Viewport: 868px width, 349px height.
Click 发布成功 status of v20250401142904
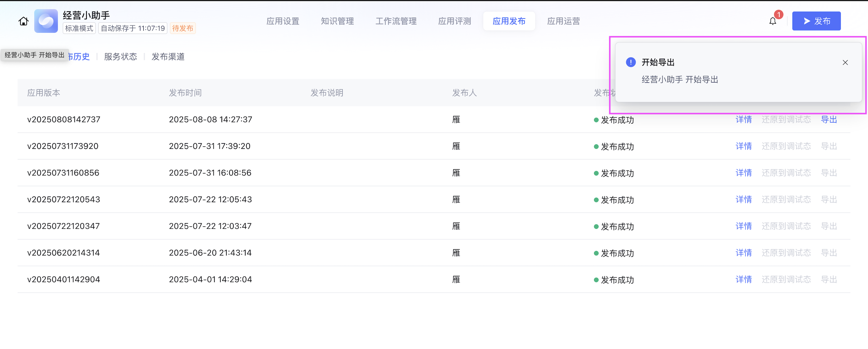(x=614, y=279)
